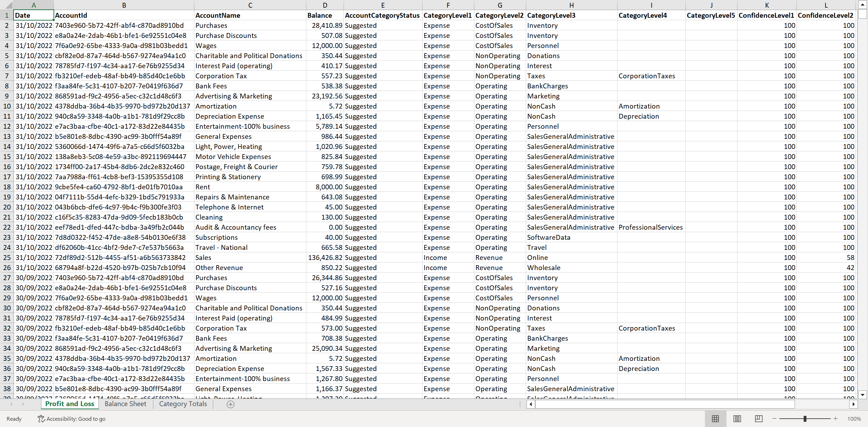Click the next sheet navigation arrow
The height and width of the screenshot is (427, 868).
(23, 404)
